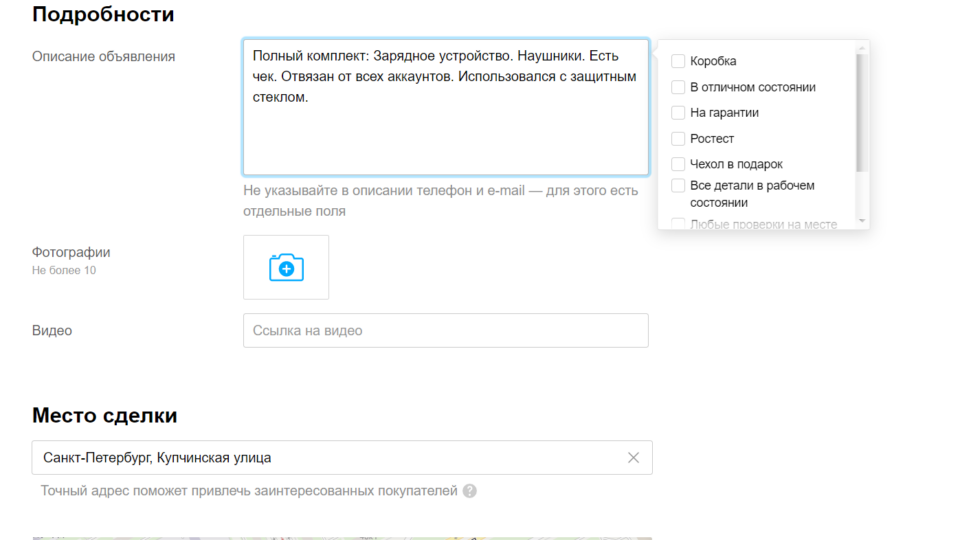Click the suggestions list scroll up arrow
960x540 pixels.
click(x=862, y=48)
